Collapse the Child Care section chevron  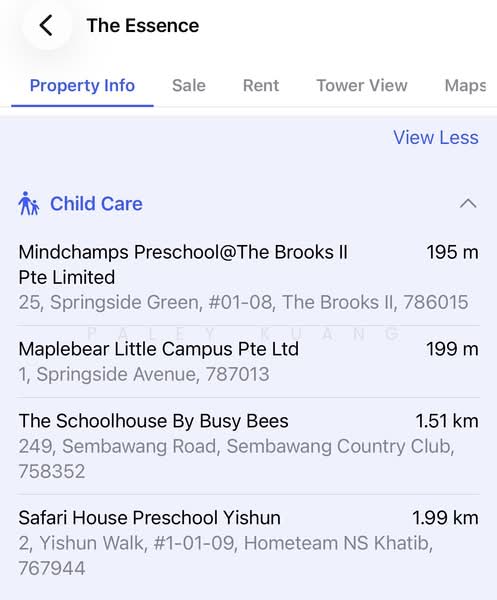tap(468, 204)
